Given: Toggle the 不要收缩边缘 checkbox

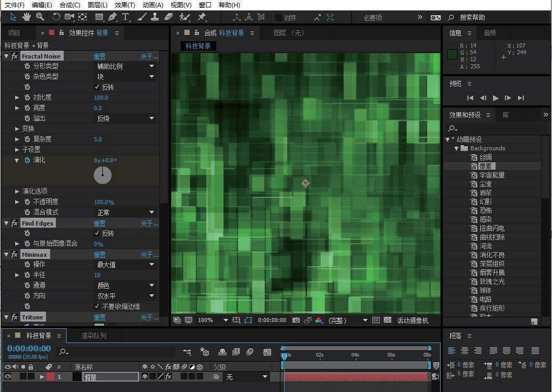Looking at the screenshot, I should pyautogui.click(x=97, y=306).
